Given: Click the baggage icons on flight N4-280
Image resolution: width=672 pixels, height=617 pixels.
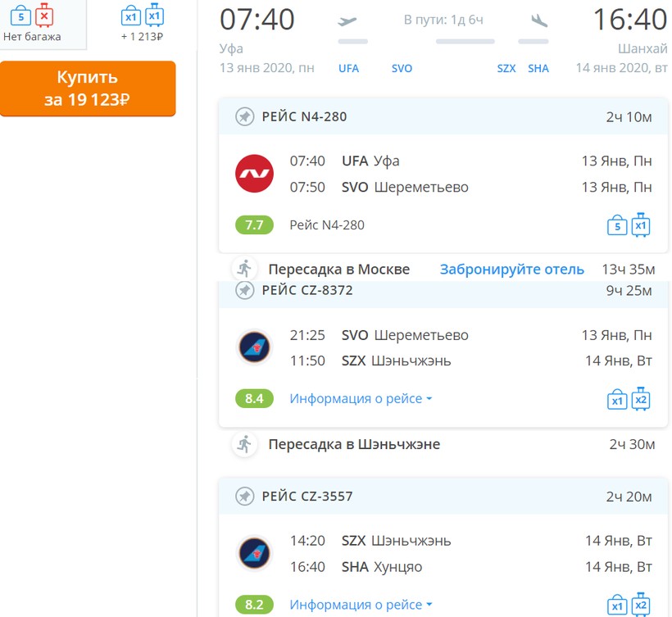Looking at the screenshot, I should pyautogui.click(x=629, y=225).
